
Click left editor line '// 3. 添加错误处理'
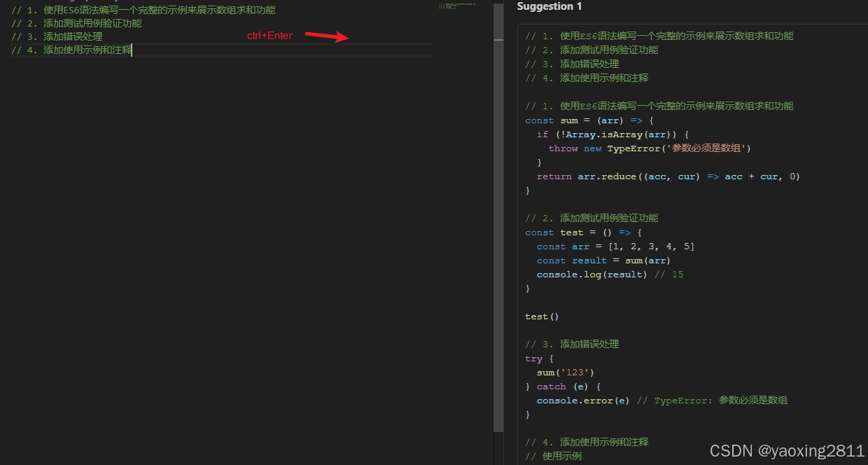pos(57,36)
